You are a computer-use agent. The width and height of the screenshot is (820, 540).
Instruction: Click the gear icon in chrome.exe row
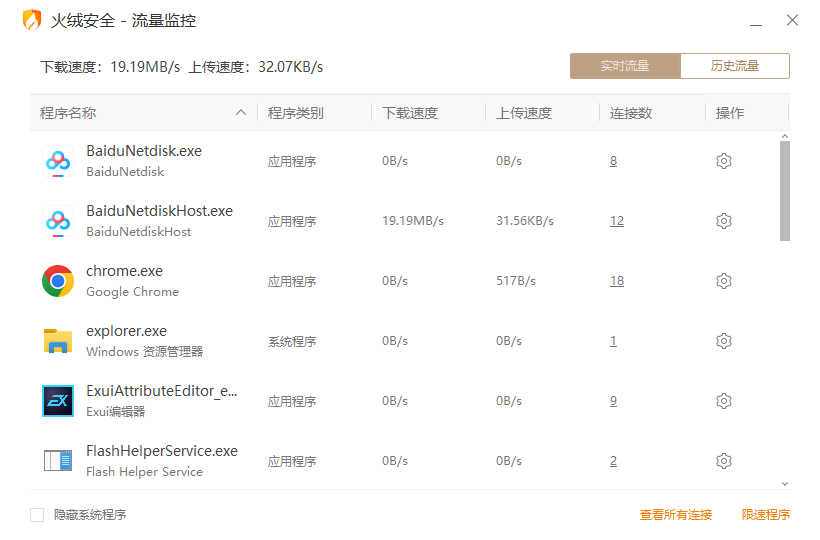click(724, 281)
